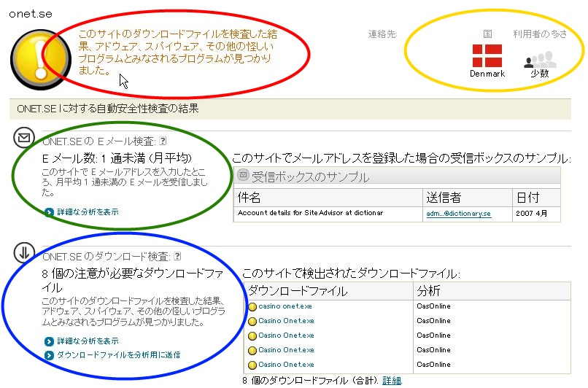Viewport: 588px width, 388px height.
Task: Open 詳細な分析を表示 link under E-mail section
Action: point(87,212)
